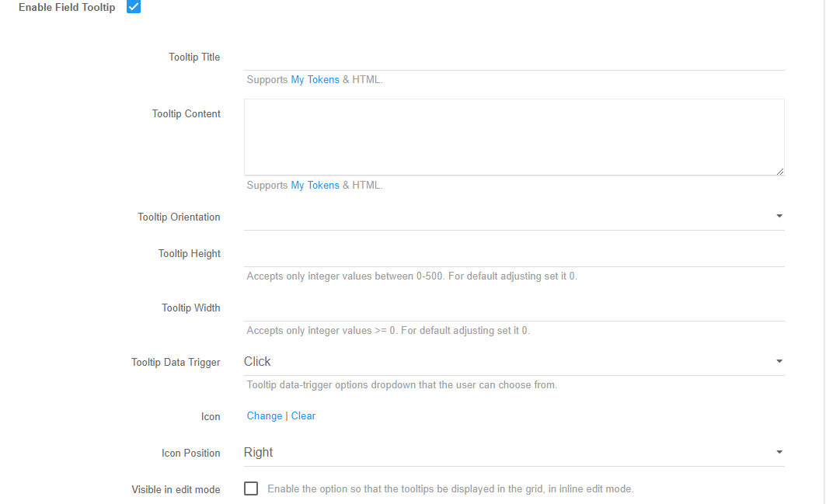Viewport: 826px width, 504px height.
Task: Click the Tooltip Width input field
Action: coord(513,308)
